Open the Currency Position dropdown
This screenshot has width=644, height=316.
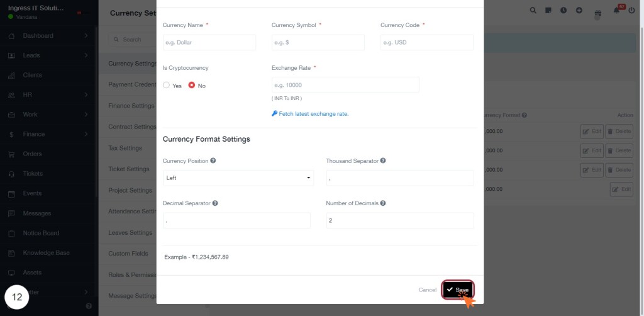coord(238,178)
